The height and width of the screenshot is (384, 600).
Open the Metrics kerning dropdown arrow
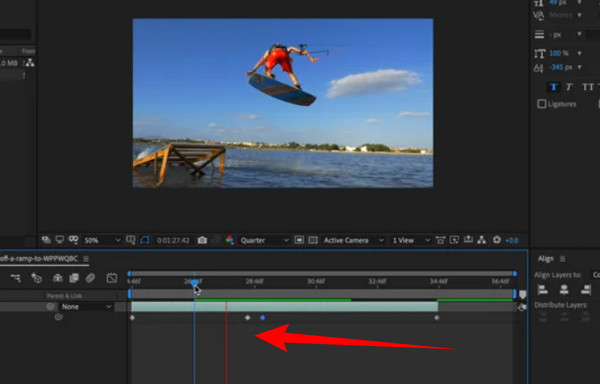579,15
